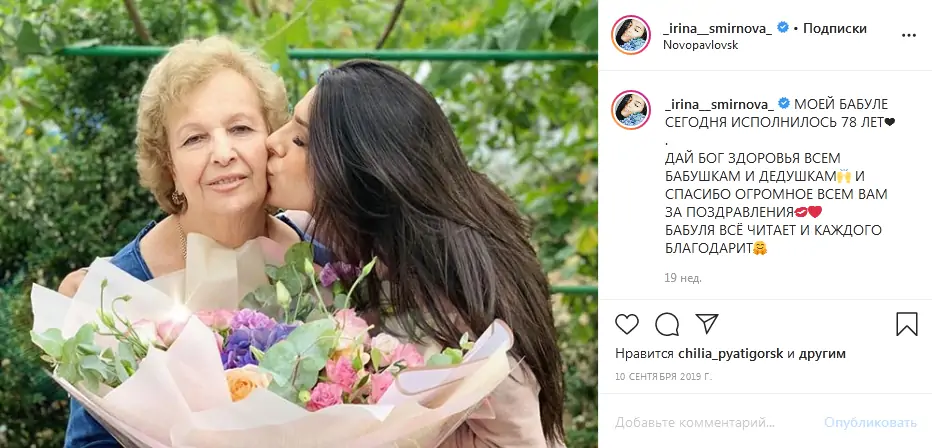Click the grandmother and bouquet photo
Screen dimensions: 932x448
point(299,224)
